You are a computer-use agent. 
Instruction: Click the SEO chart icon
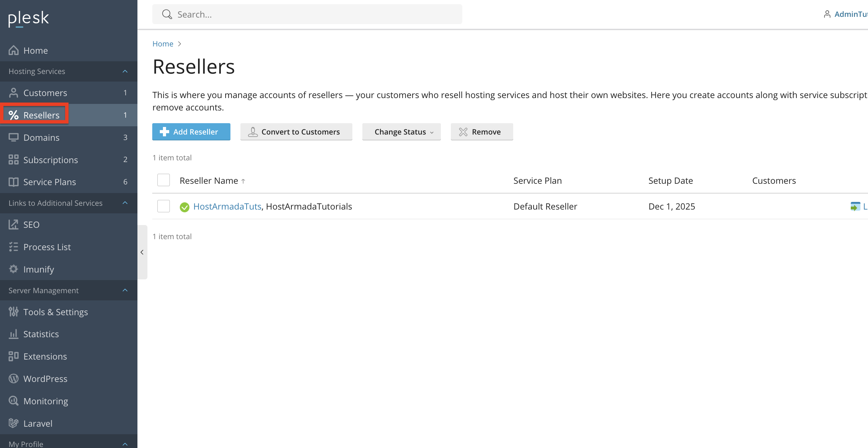13,225
